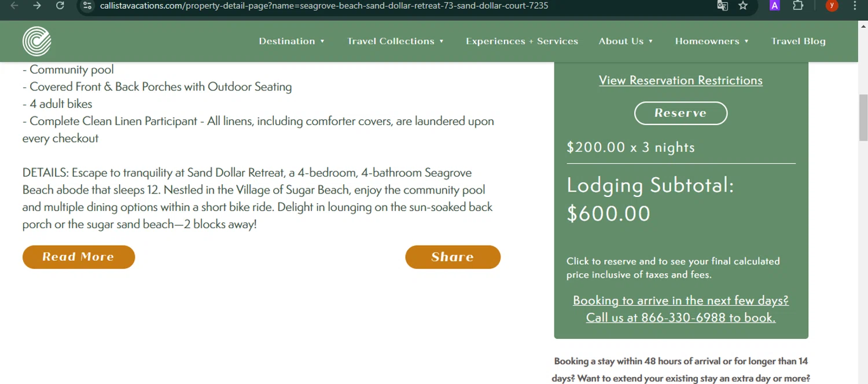Open the browser extensions puzzle icon
The image size is (868, 384).
click(798, 6)
